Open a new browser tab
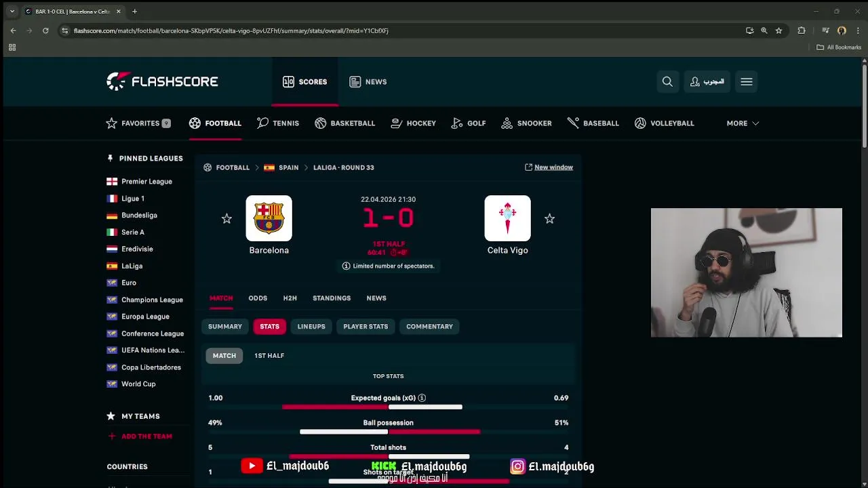The width and height of the screenshot is (868, 488). pyautogui.click(x=134, y=12)
